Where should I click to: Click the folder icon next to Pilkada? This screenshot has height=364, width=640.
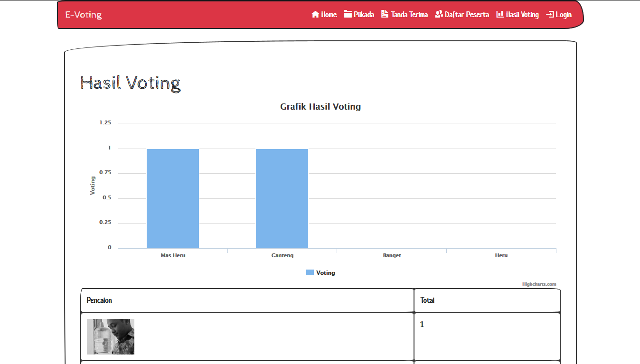348,14
